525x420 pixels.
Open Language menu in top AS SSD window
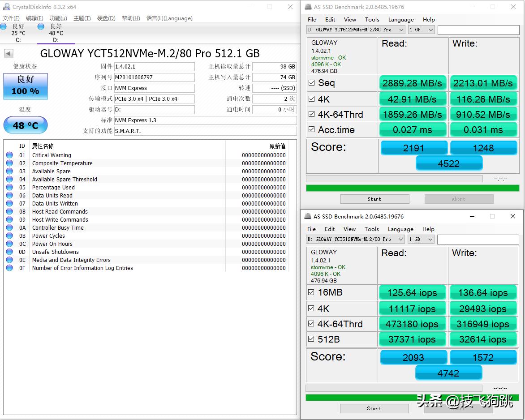click(401, 19)
